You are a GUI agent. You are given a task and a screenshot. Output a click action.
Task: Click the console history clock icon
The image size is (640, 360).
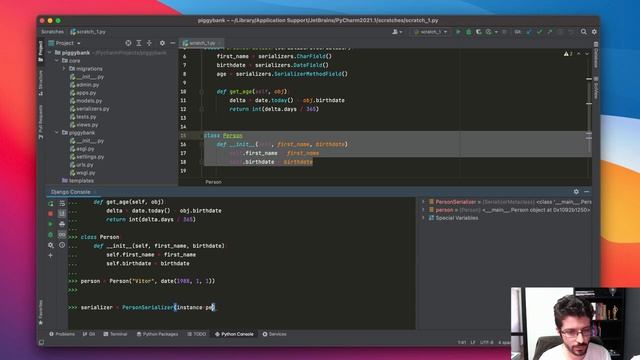click(62, 245)
